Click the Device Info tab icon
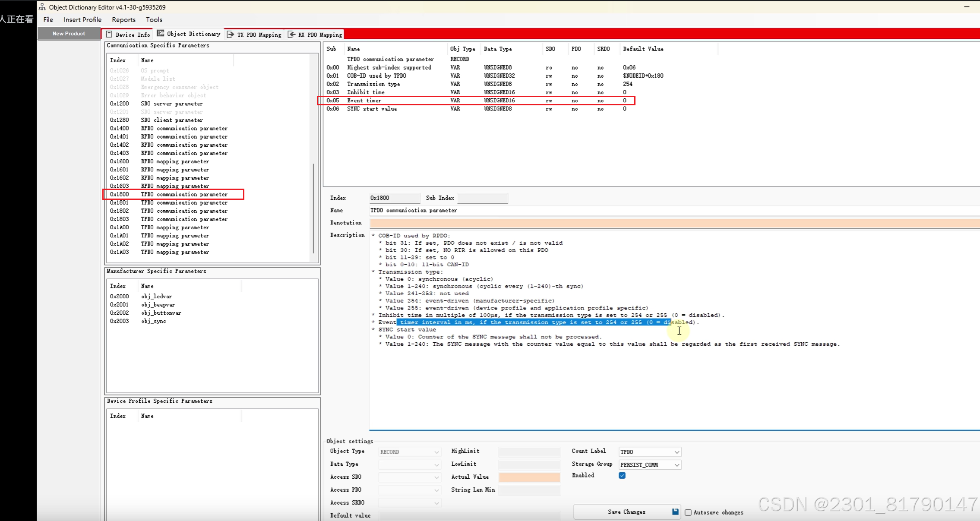 [x=109, y=34]
